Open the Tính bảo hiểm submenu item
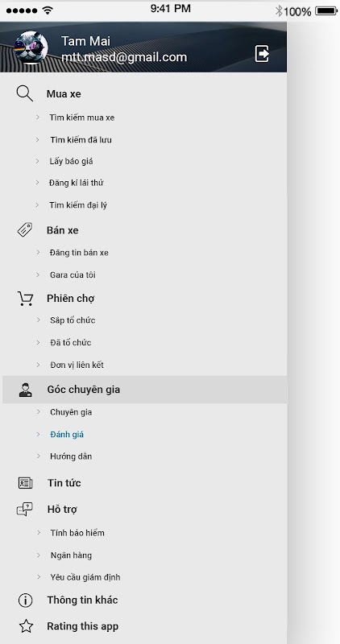340x644 pixels. (77, 533)
